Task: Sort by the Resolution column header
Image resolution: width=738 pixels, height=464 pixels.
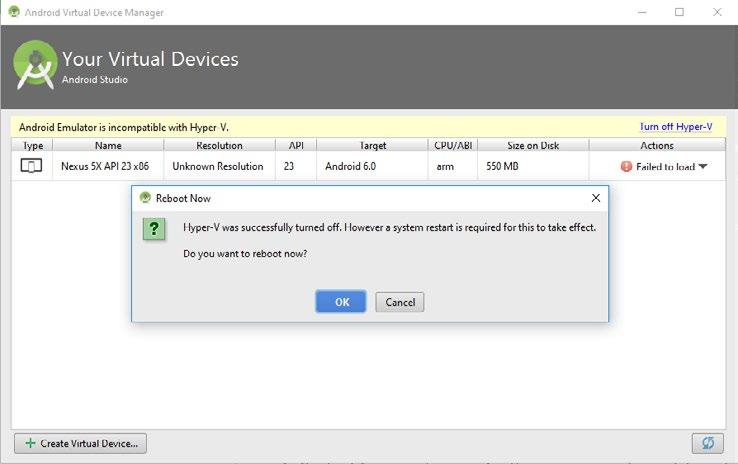Action: [219, 145]
